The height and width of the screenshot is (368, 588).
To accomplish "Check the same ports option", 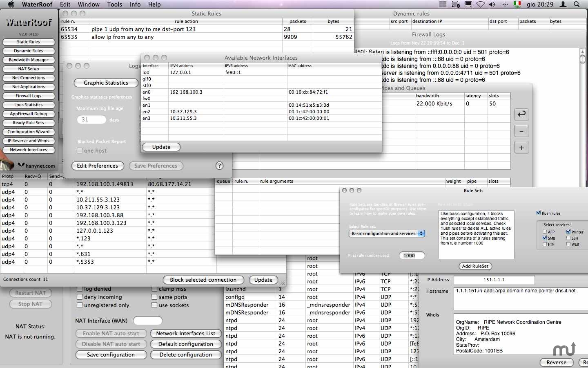I will click(154, 297).
